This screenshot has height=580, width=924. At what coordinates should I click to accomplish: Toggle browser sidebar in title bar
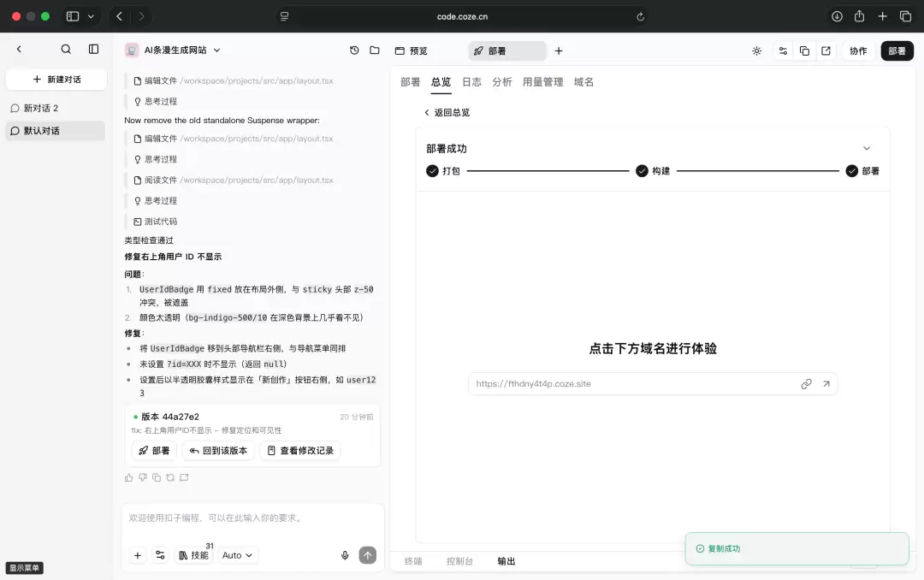(73, 16)
